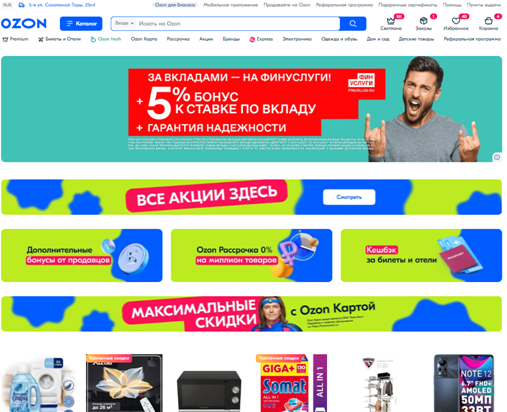507x412 pixels.
Task: Open the profile icon labeled Светлана
Action: click(x=391, y=23)
